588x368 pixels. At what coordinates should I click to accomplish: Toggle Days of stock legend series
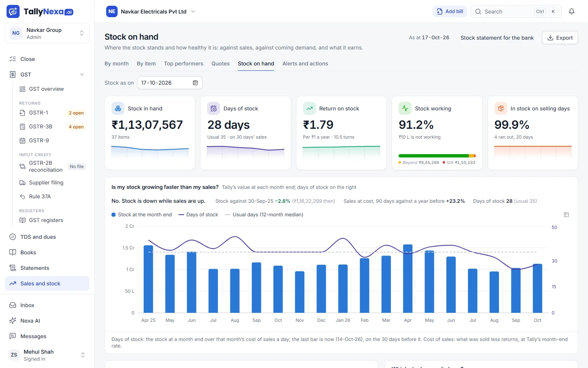198,215
